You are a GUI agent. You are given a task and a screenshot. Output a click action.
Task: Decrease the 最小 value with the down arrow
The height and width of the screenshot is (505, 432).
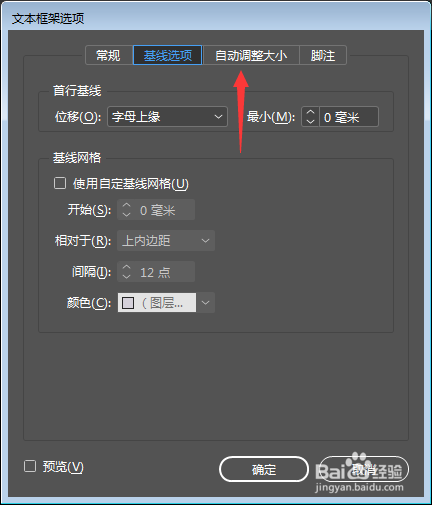tap(310, 121)
